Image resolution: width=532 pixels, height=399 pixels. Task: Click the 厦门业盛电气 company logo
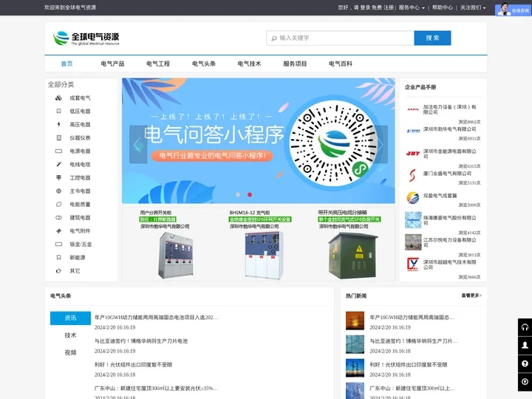[412, 175]
